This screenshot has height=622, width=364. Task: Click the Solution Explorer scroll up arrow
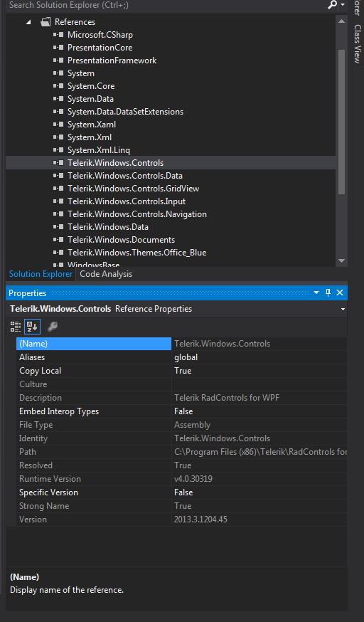(341, 21)
